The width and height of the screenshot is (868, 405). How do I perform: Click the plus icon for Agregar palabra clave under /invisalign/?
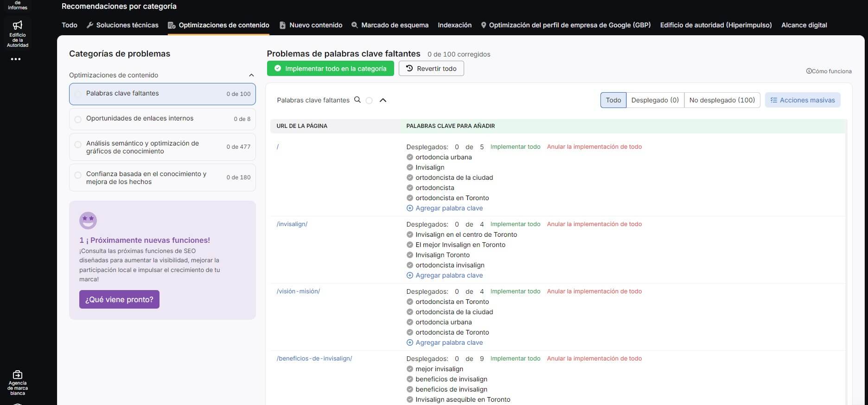point(409,275)
